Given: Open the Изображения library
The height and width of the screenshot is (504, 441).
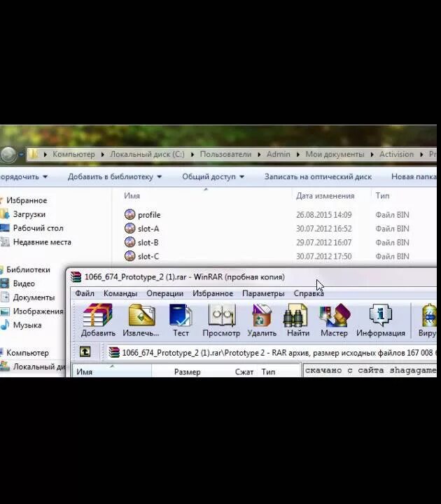Looking at the screenshot, I should point(38,311).
